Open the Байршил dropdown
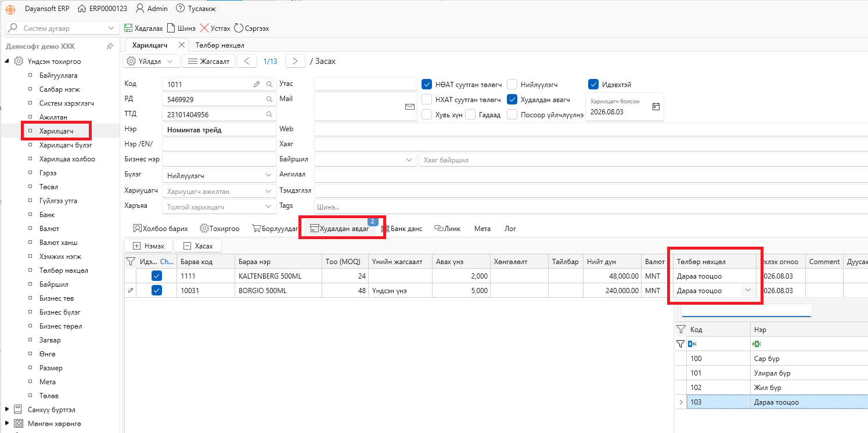The image size is (868, 433). click(408, 160)
